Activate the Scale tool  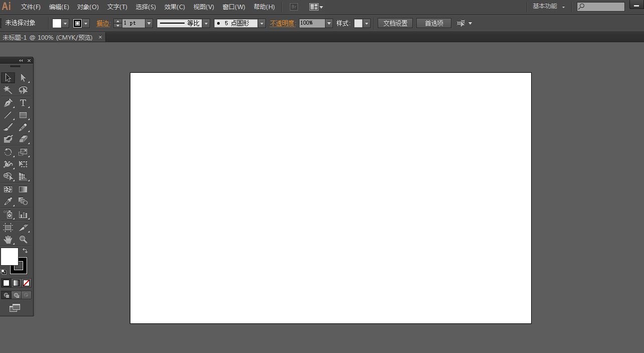[x=23, y=152]
